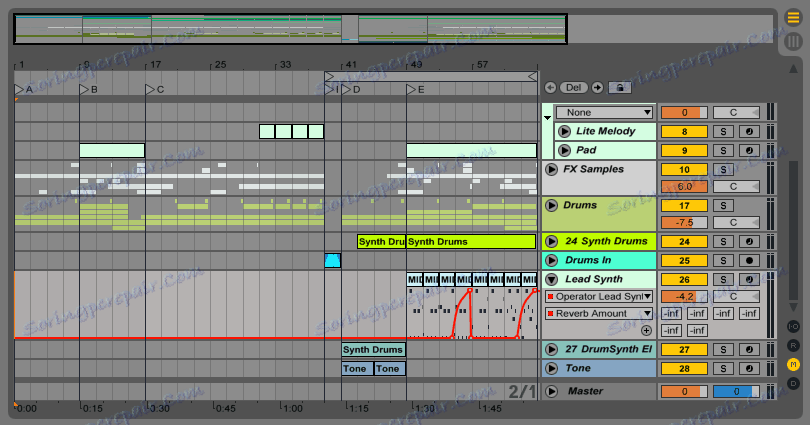
Task: Switch to Session view with vertical bars icon
Action: (793, 41)
